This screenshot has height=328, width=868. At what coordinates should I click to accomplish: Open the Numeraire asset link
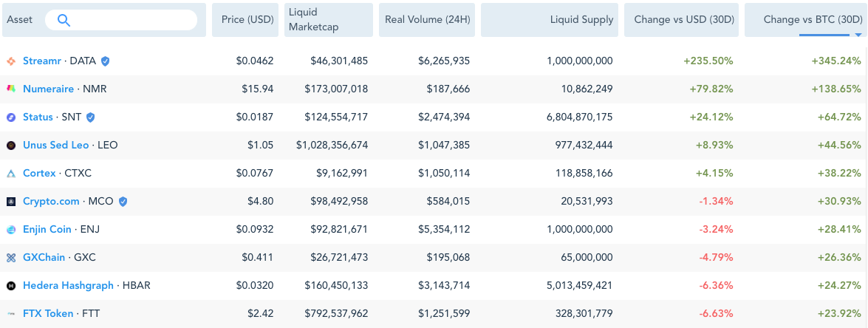(48, 89)
